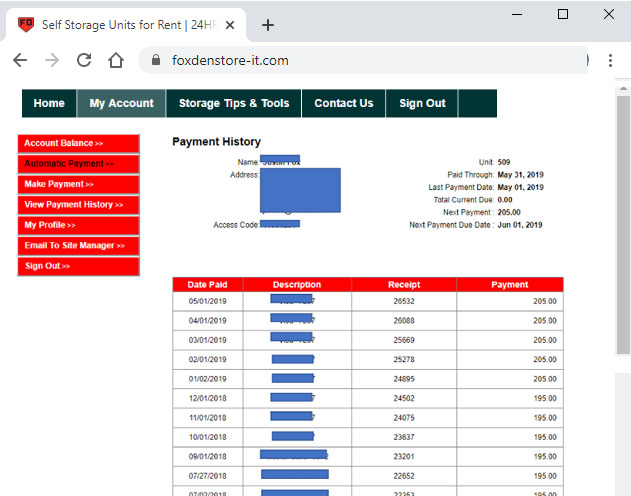
Task: Open the Home menu item
Action: 49,103
